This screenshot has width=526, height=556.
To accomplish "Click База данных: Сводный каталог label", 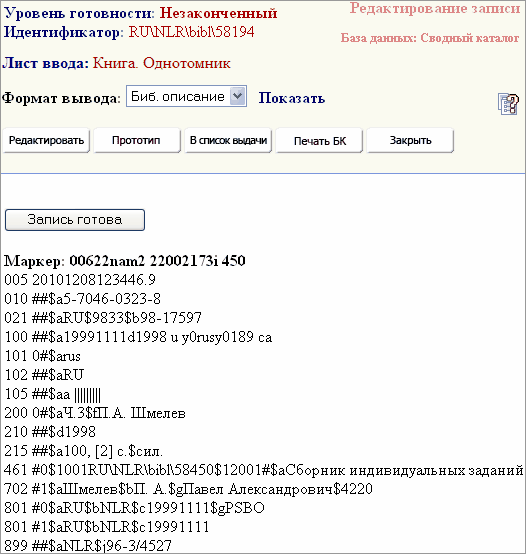I will tap(430, 38).
